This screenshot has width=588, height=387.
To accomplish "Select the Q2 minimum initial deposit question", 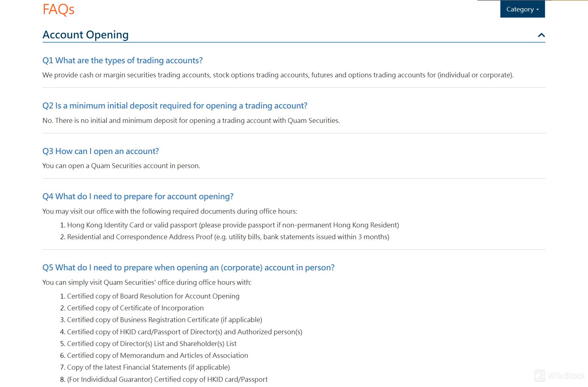I will tap(175, 106).
